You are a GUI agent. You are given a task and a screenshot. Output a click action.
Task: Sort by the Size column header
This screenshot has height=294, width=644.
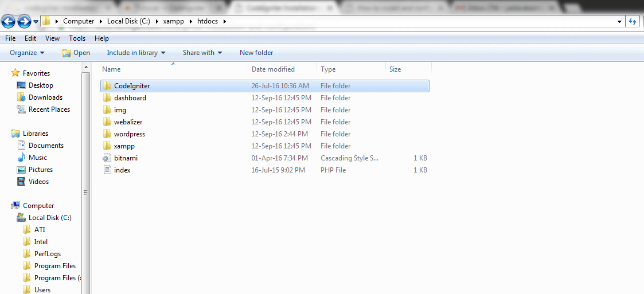409,69
